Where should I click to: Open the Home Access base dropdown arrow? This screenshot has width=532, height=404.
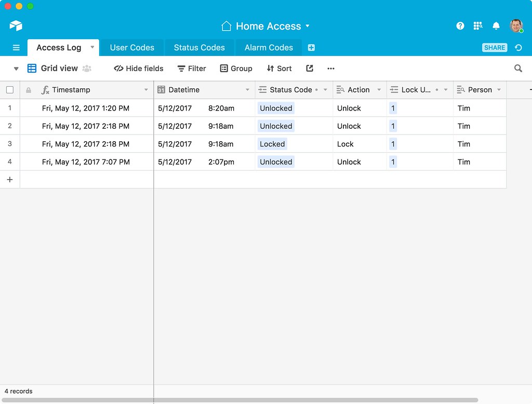[x=308, y=25]
